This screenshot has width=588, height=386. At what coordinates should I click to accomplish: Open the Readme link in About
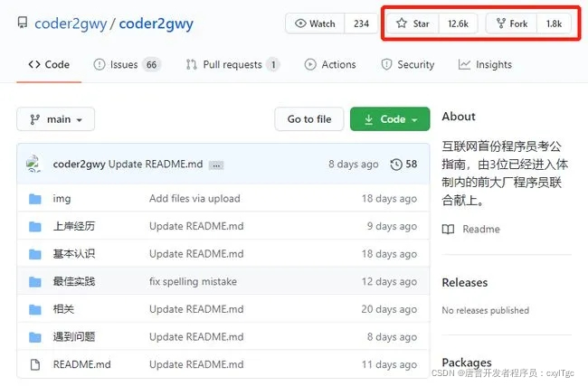click(471, 229)
